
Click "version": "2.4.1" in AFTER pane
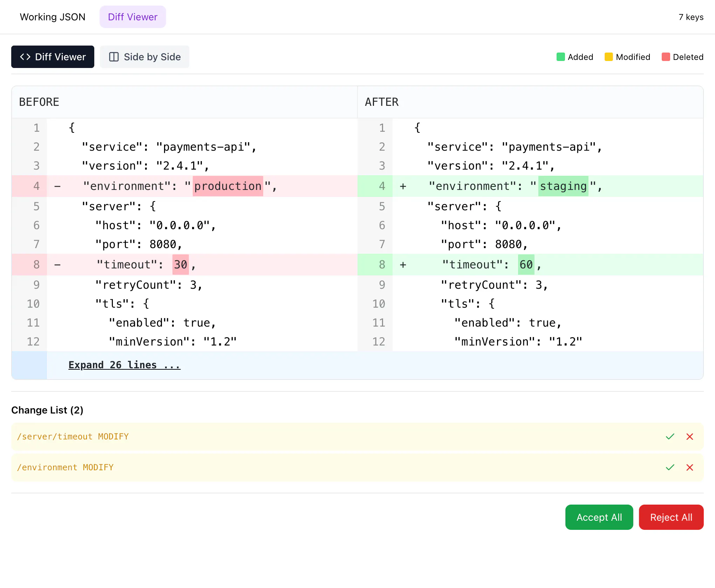(x=491, y=166)
